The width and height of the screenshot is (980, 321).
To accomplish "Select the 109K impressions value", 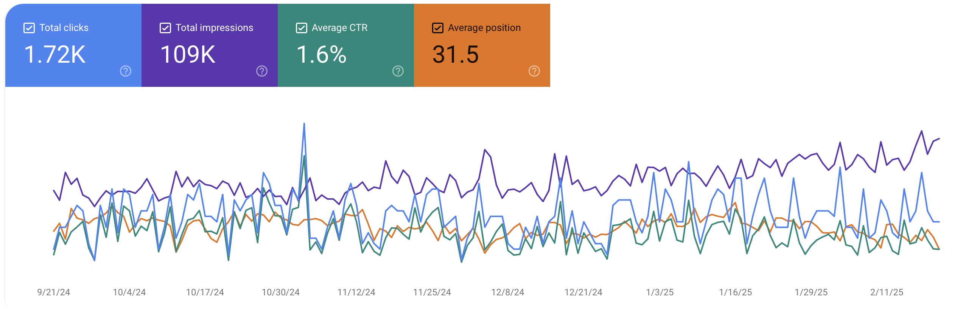I will [x=188, y=54].
